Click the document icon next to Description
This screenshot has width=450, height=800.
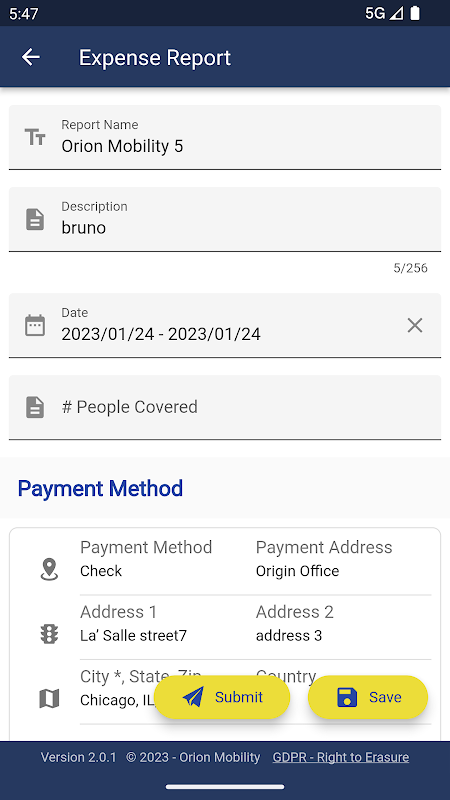35,219
